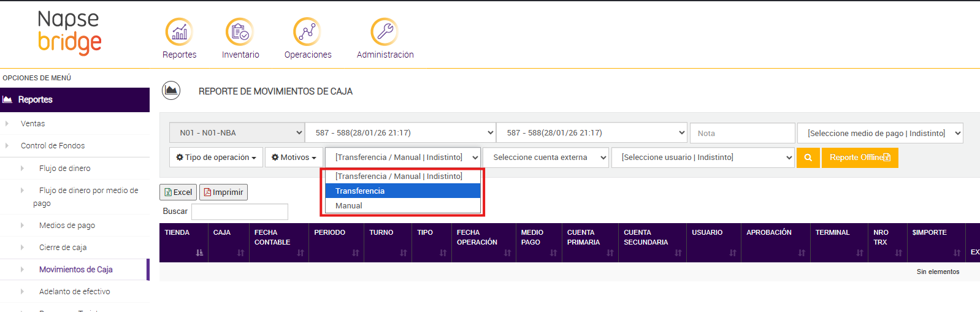The image size is (980, 312).
Task: Open the Administración wrench icon
Action: coord(385,32)
